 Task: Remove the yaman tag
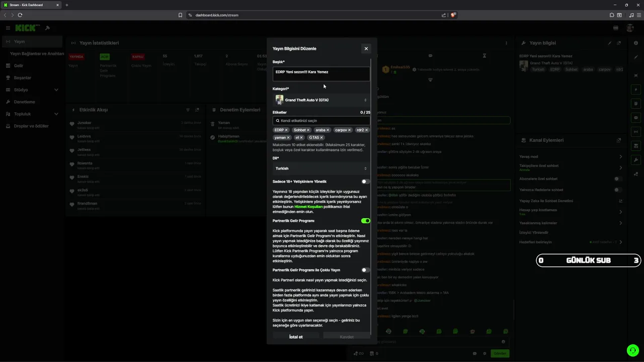point(288,138)
